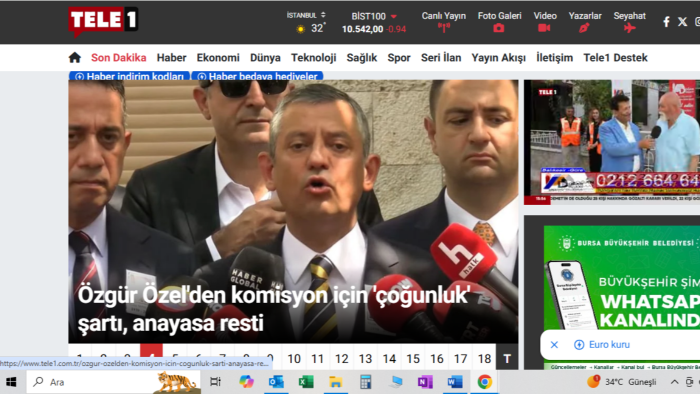The image size is (700, 394).
Task: Close the Euro kuru suggestion popup
Action: (x=554, y=344)
